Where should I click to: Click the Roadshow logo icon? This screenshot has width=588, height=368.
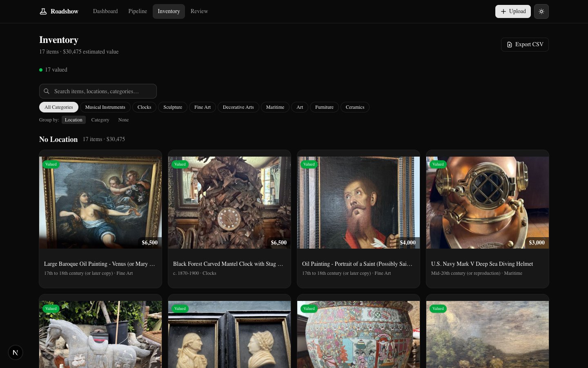click(x=43, y=11)
